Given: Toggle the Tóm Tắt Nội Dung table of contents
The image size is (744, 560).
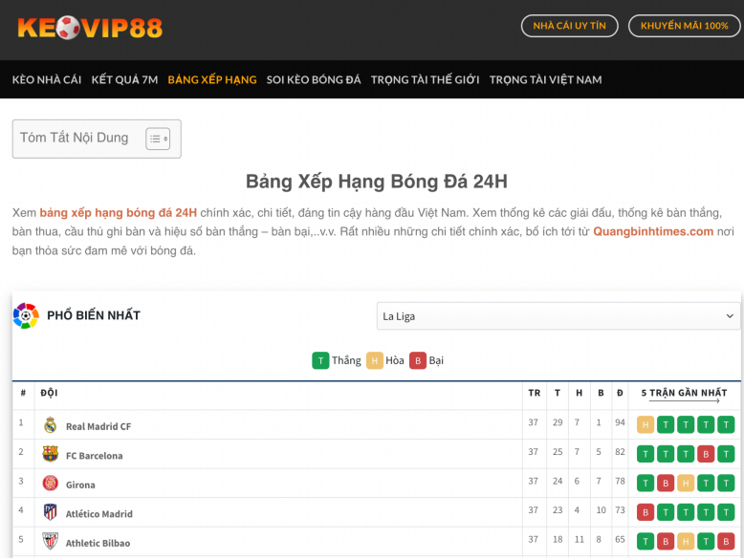Looking at the screenshot, I should [158, 139].
